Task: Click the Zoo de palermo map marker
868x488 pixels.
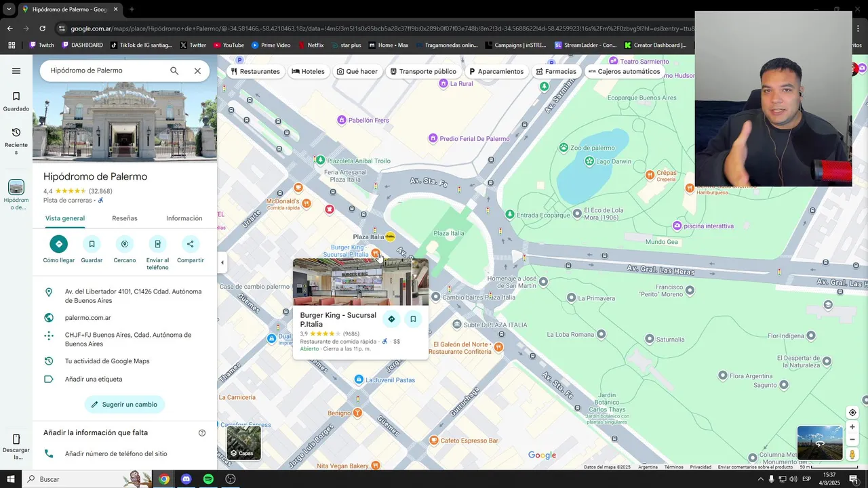Action: [564, 148]
